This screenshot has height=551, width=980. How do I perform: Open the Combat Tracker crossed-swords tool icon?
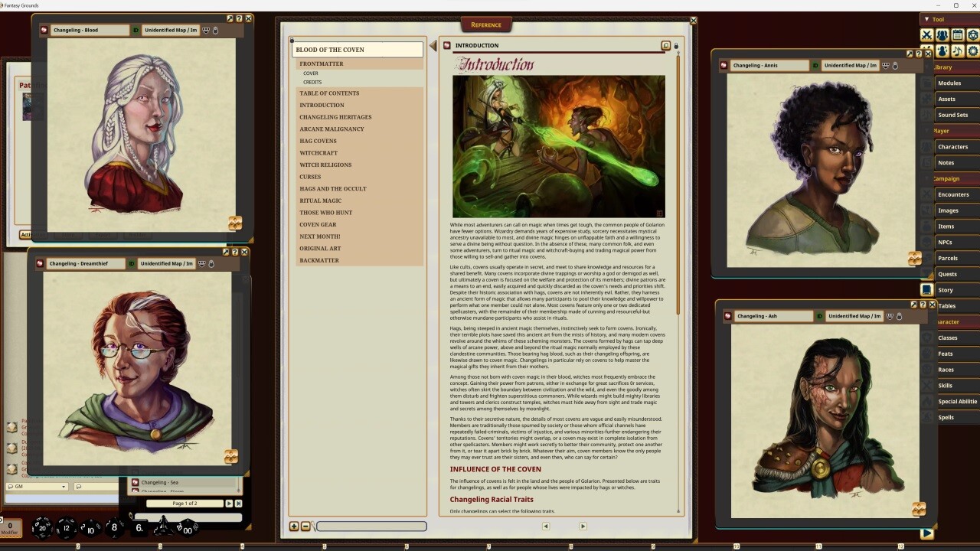926,34
